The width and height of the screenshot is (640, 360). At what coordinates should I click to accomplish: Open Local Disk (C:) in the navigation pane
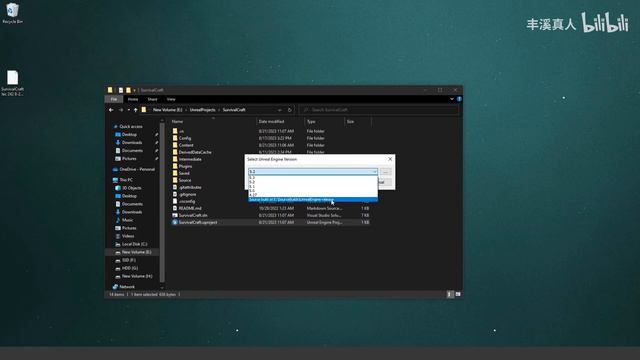(x=134, y=244)
